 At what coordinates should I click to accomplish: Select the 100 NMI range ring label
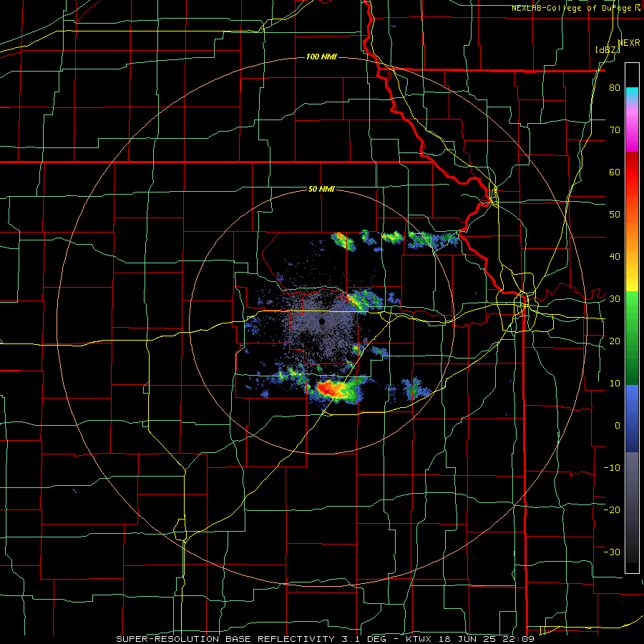click(321, 57)
